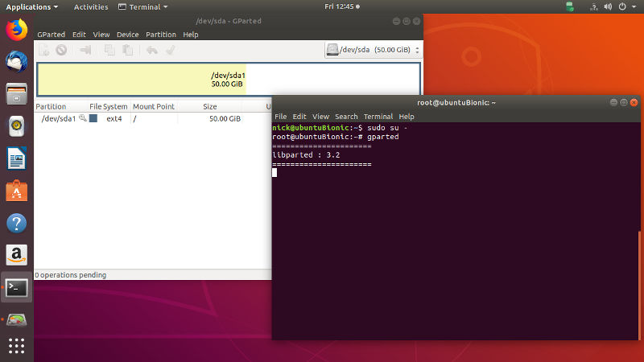The height and width of the screenshot is (362, 644).
Task: Open GParted's Help menu
Action: click(191, 35)
